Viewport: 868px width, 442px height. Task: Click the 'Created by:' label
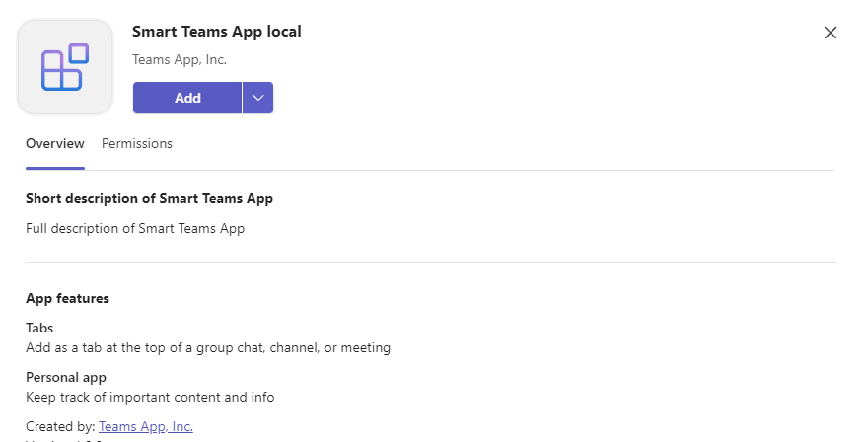point(60,426)
